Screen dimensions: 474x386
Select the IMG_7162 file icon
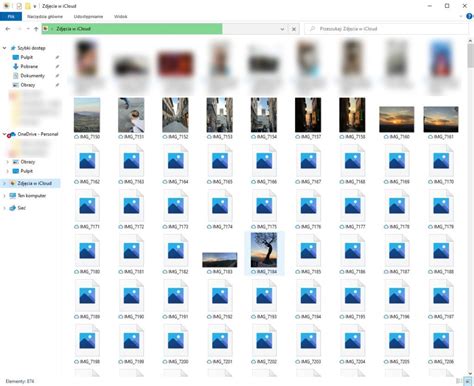tap(87, 161)
